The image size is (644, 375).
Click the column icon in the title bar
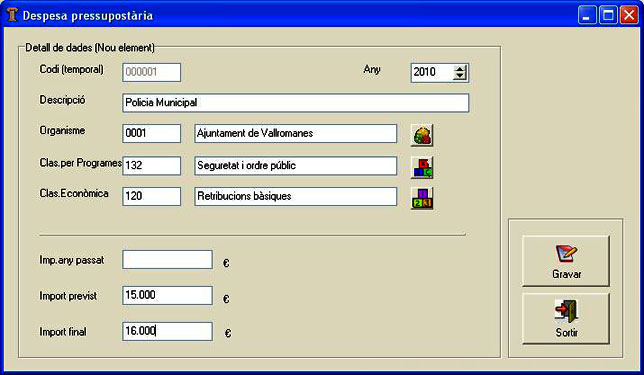pos(12,15)
